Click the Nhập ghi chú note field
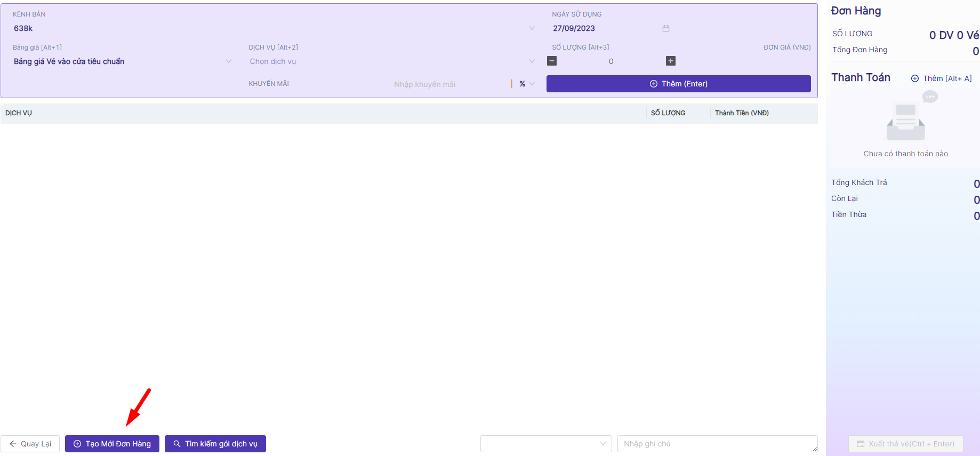Image resolution: width=980 pixels, height=456 pixels. (718, 444)
